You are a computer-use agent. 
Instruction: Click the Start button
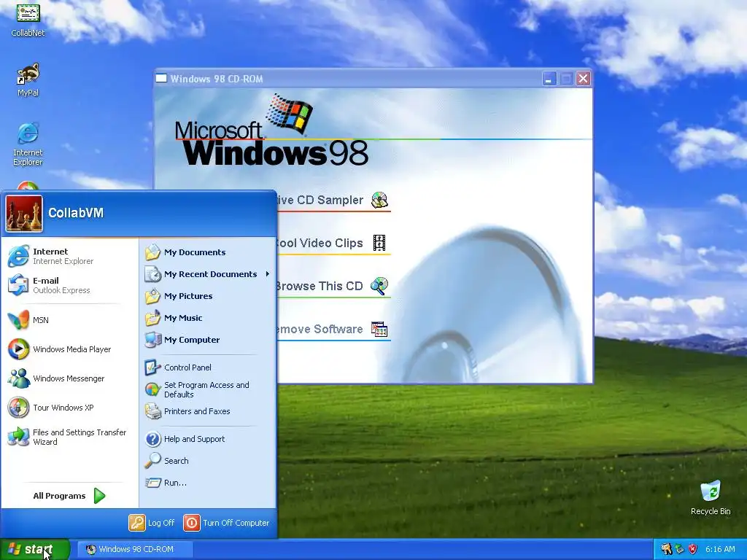(35, 550)
